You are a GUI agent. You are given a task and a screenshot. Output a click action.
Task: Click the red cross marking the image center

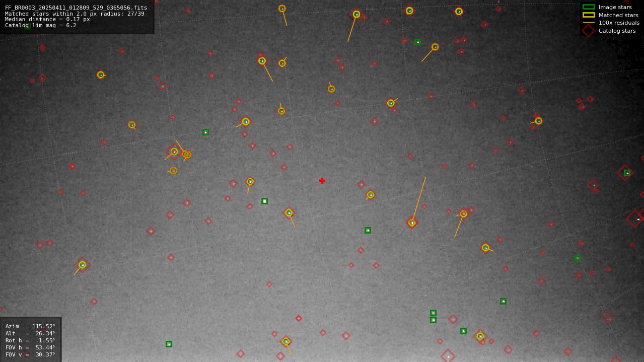[x=322, y=181]
